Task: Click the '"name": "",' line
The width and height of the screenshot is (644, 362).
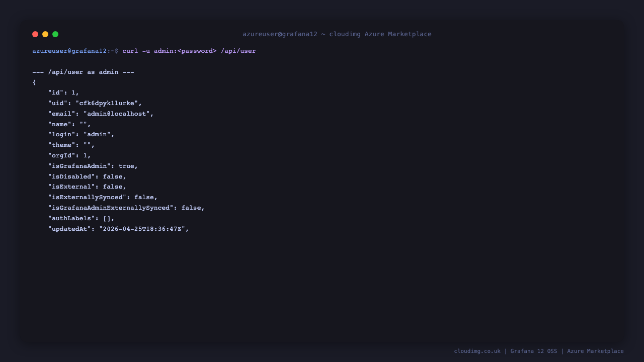Action: (x=69, y=124)
